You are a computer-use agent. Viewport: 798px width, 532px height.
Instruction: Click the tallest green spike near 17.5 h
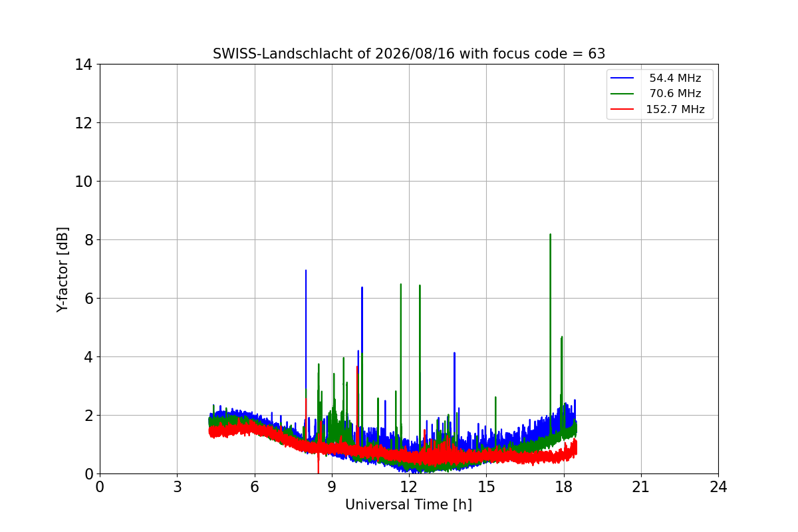(x=551, y=235)
